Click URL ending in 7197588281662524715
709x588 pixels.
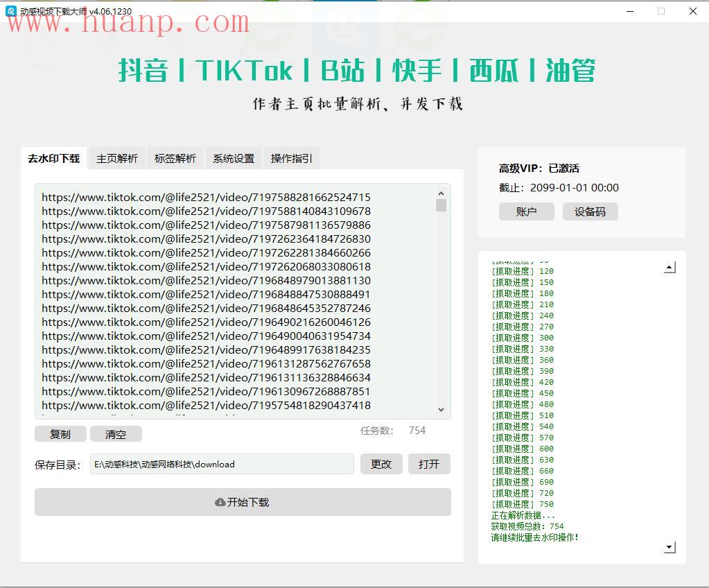pos(207,197)
